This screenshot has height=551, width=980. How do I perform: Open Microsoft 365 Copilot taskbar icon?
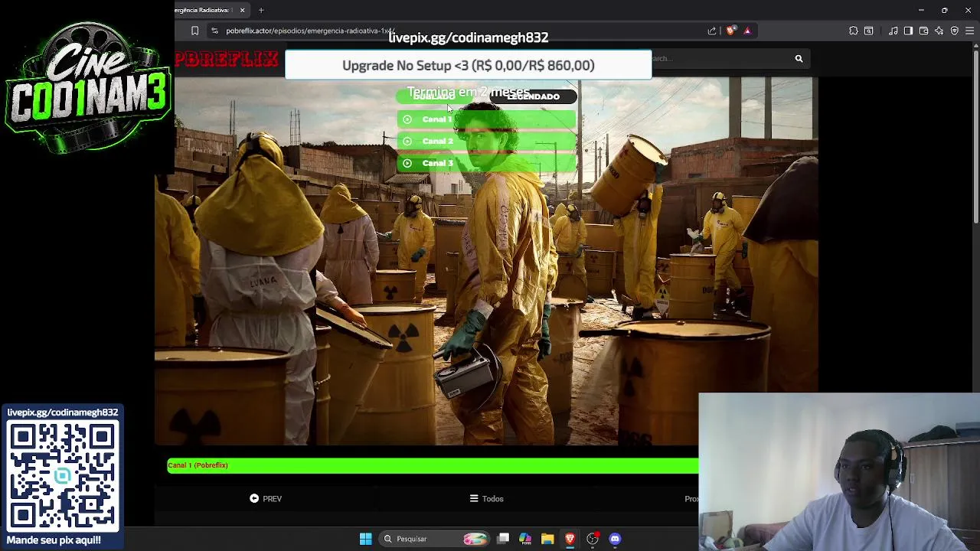pyautogui.click(x=525, y=539)
